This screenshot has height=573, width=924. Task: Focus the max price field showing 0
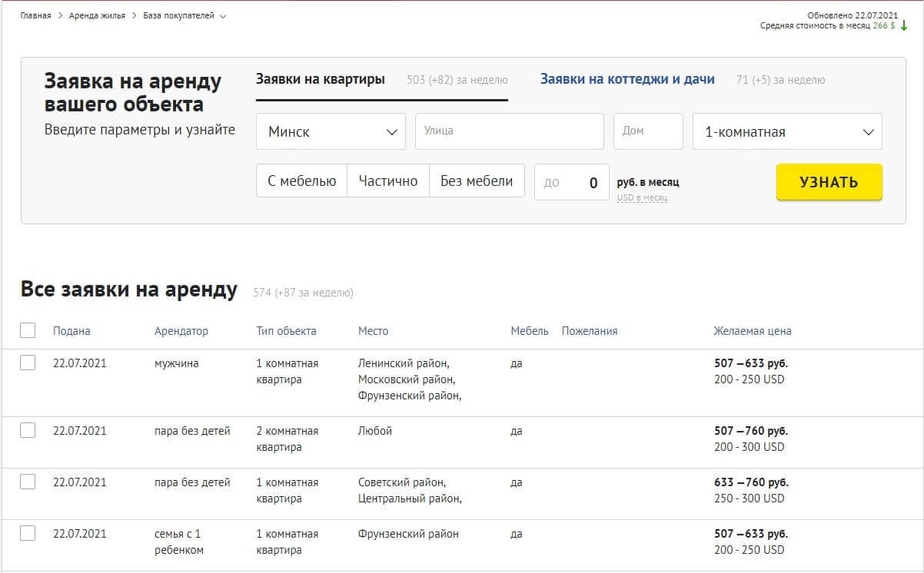point(571,182)
